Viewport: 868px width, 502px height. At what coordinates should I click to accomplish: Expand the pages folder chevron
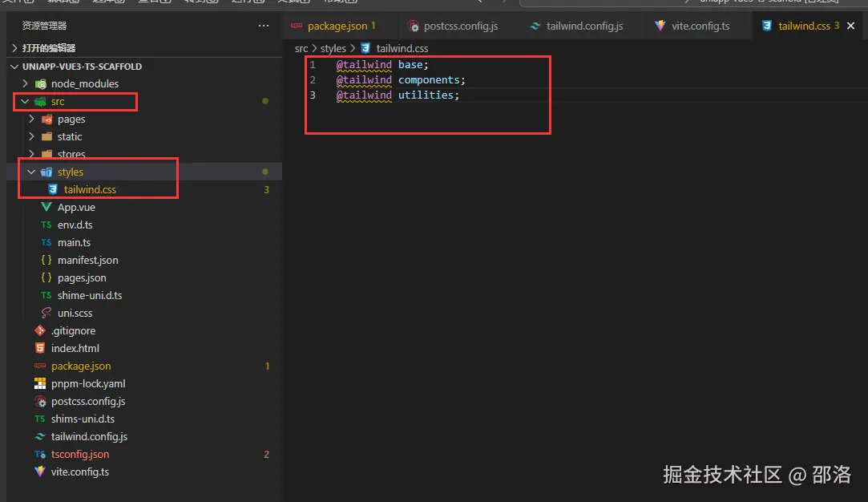pyautogui.click(x=31, y=119)
